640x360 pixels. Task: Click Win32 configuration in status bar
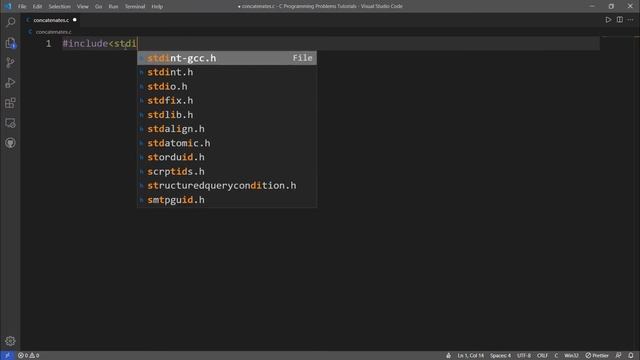click(571, 356)
